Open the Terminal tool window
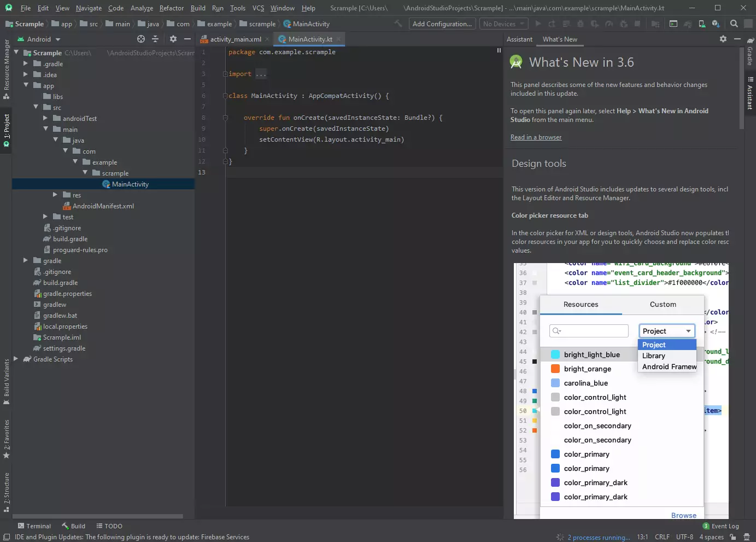The width and height of the screenshot is (756, 542). 34,526
